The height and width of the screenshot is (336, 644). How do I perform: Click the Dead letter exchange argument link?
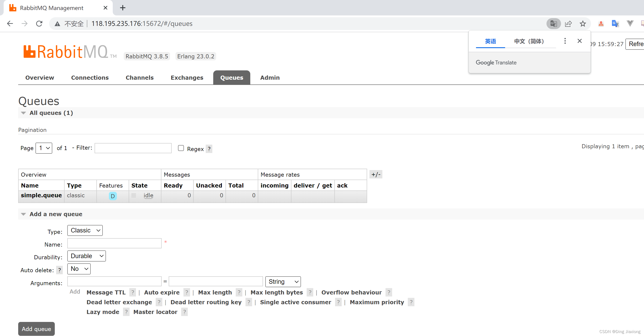coord(119,302)
